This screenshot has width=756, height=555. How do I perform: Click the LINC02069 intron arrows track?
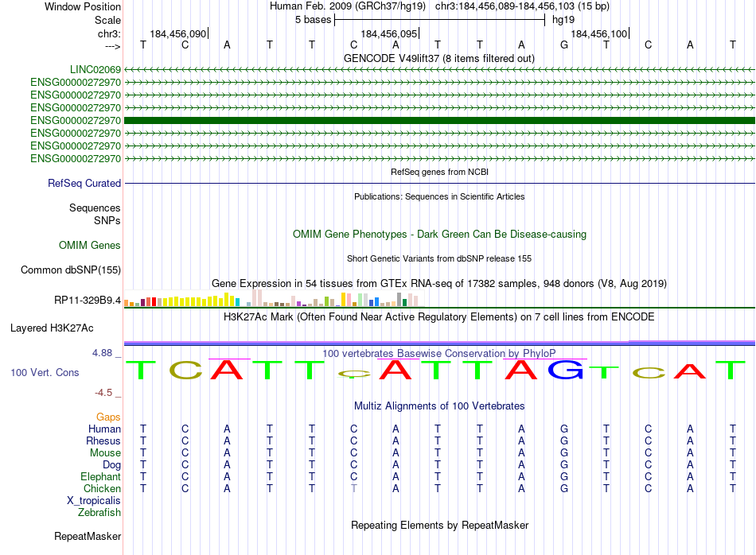[x=439, y=70]
